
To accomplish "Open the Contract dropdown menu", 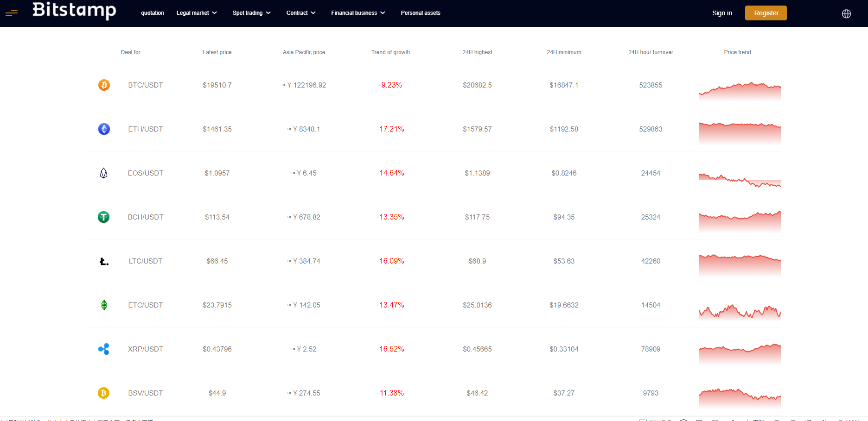I will [300, 13].
